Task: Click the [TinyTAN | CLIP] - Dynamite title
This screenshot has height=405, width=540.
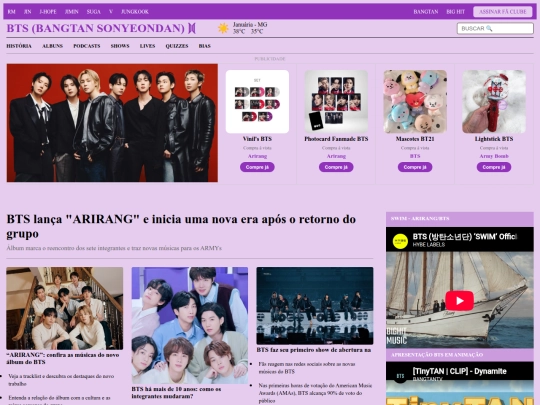Action: pos(459,371)
